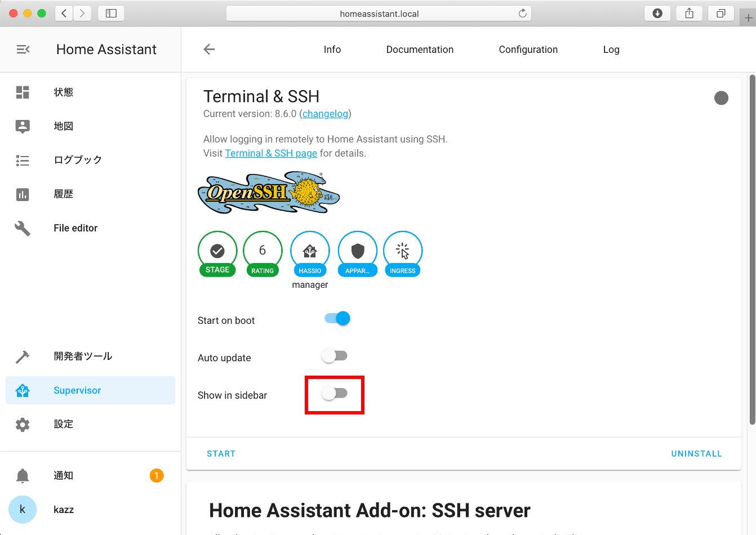The width and height of the screenshot is (756, 535).
Task: Switch to the Info tab
Action: (332, 50)
